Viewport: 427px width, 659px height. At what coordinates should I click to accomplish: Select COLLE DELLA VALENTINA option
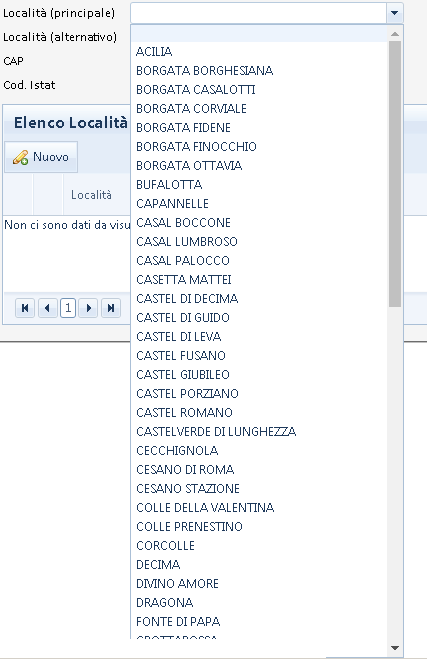pos(259,507)
